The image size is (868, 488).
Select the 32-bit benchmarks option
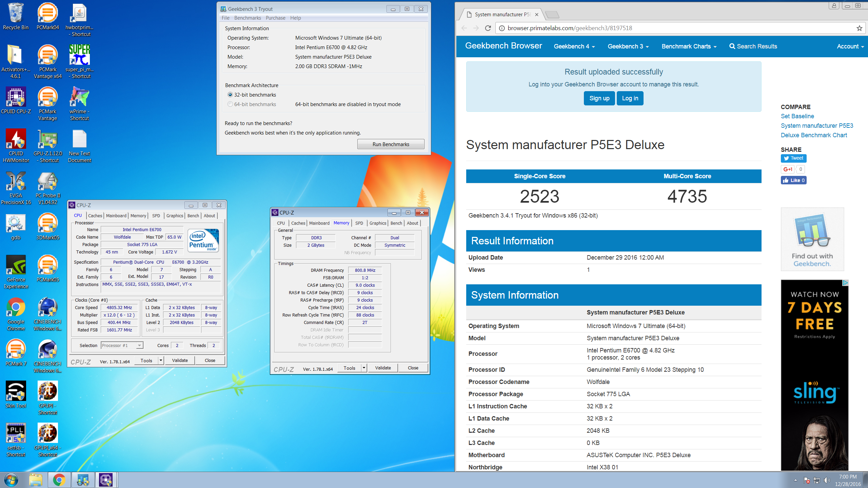pos(251,95)
